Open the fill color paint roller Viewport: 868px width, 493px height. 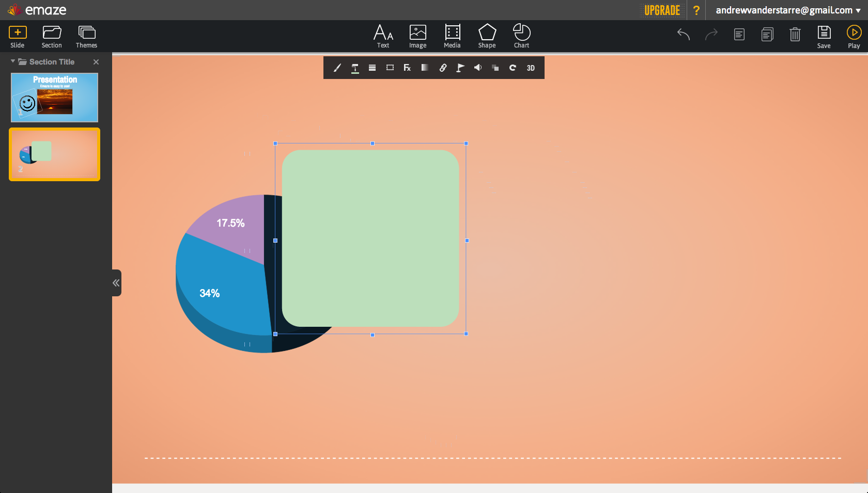tap(355, 68)
